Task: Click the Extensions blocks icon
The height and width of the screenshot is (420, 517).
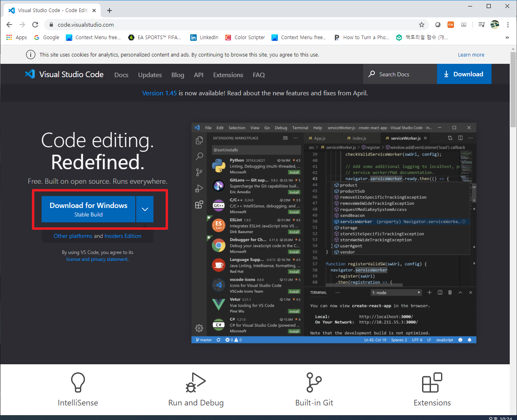Action: [432, 382]
